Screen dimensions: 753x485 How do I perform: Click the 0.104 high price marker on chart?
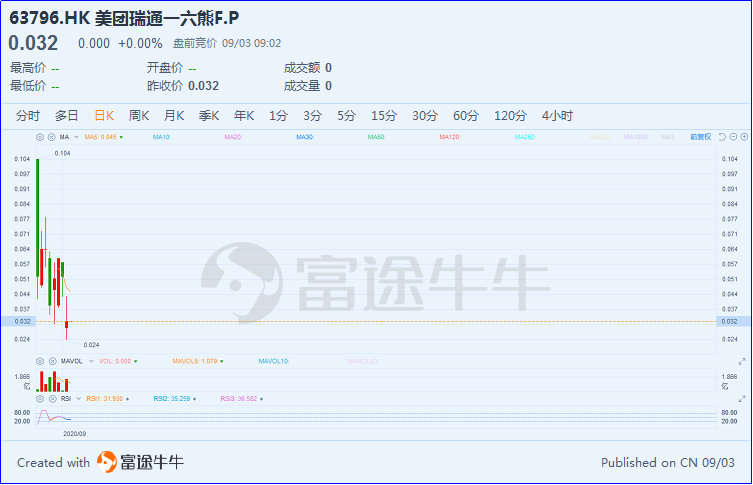[x=62, y=153]
